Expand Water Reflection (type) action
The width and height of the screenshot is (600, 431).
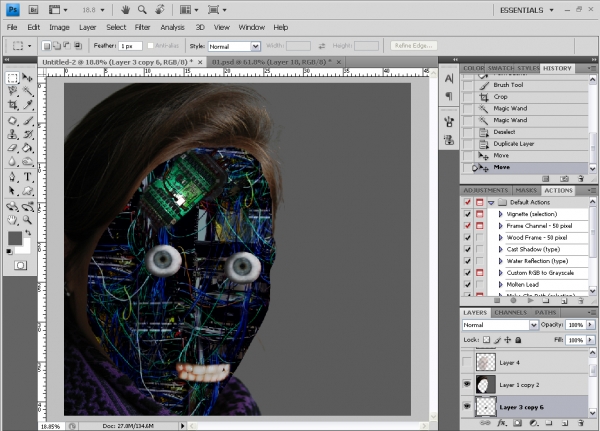tap(501, 261)
